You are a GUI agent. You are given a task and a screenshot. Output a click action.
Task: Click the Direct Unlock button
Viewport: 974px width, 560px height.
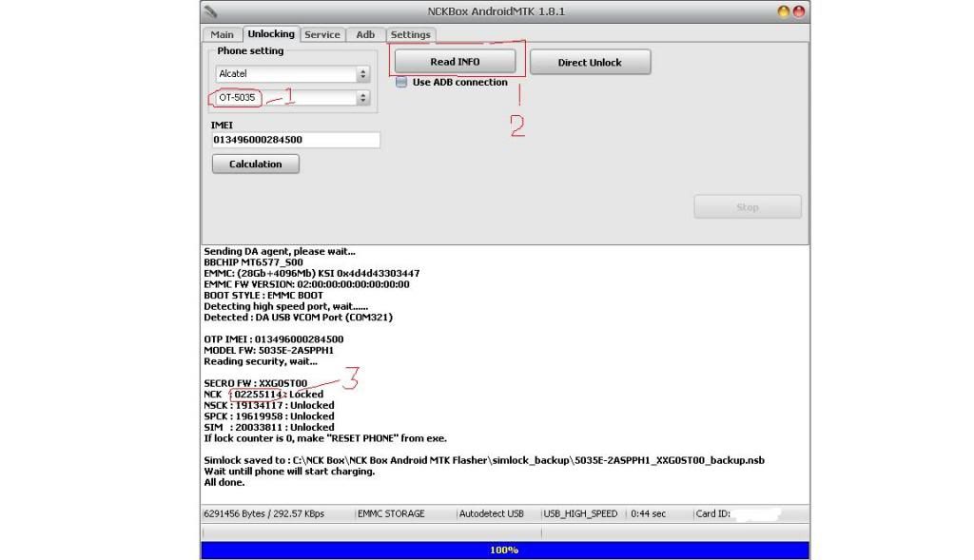point(590,63)
